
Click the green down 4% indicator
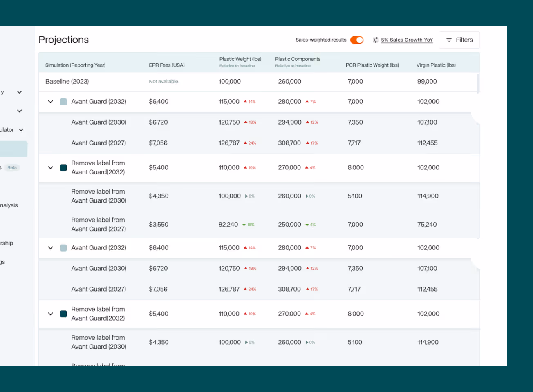point(311,225)
